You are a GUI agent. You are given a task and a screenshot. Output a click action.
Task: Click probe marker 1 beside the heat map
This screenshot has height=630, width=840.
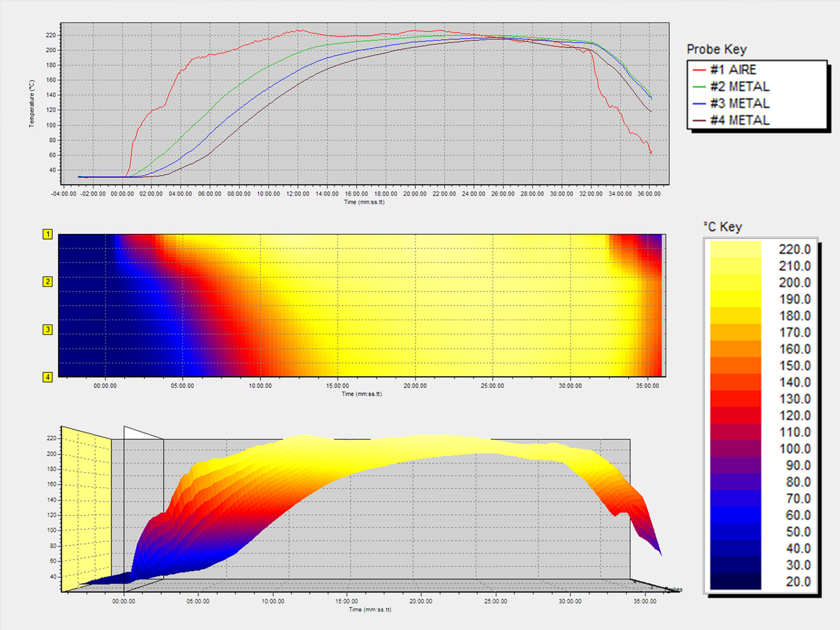(47, 235)
